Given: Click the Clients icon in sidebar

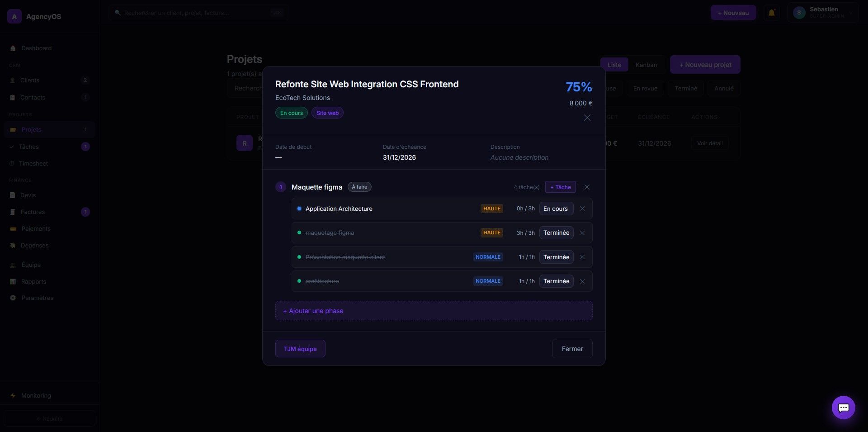Looking at the screenshot, I should click(x=13, y=81).
